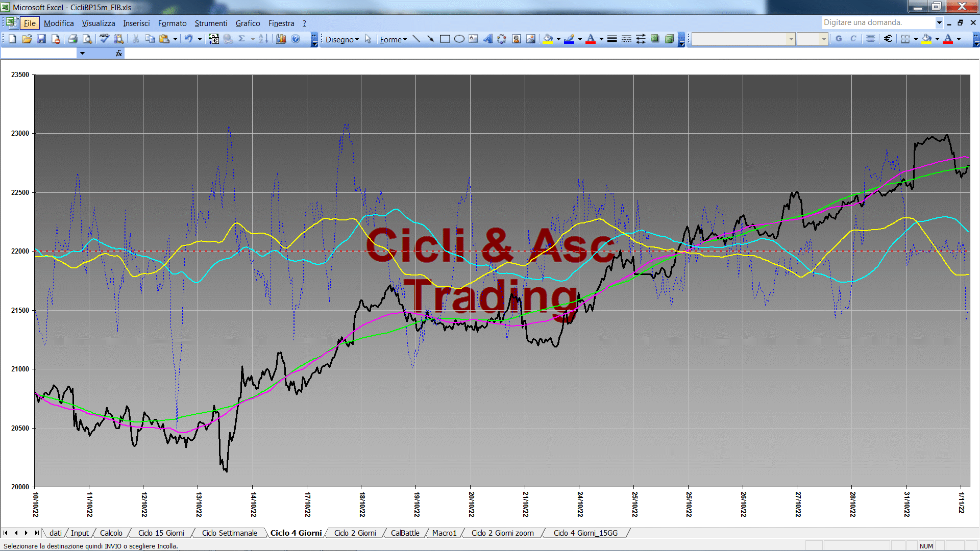The width and height of the screenshot is (980, 551).
Task: Insert a diagram or organization chart
Action: 502,39
